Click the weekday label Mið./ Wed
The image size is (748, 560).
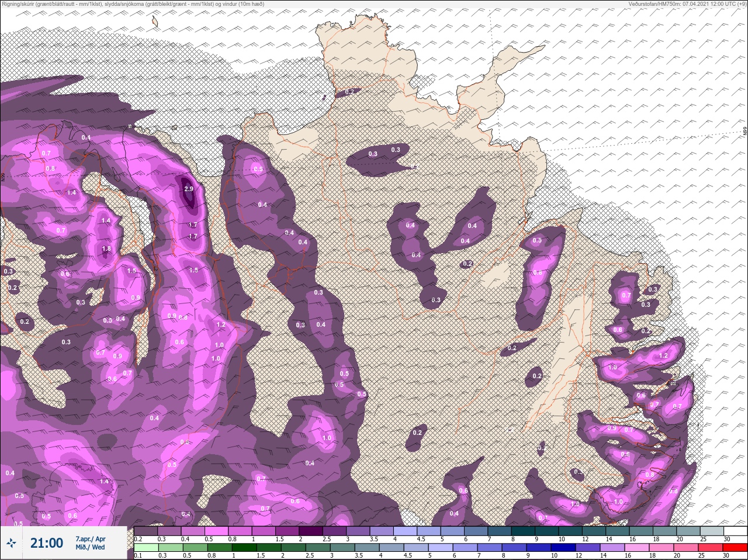coord(90,547)
